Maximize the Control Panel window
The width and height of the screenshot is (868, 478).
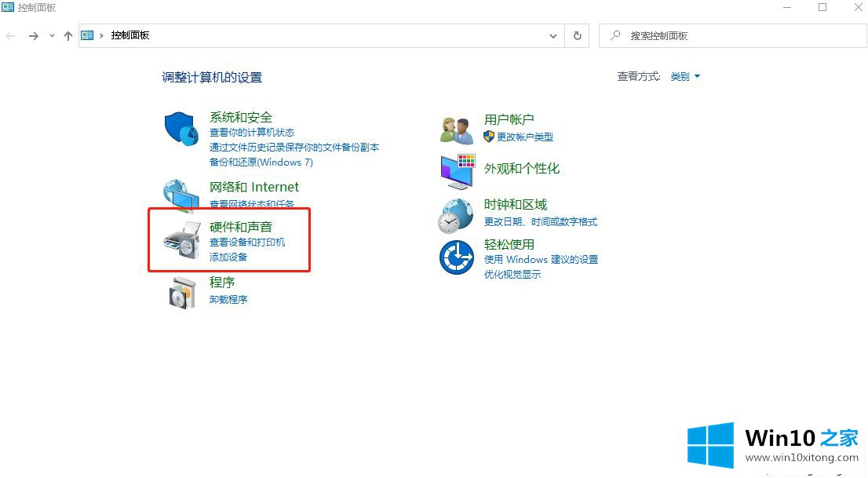(x=822, y=7)
